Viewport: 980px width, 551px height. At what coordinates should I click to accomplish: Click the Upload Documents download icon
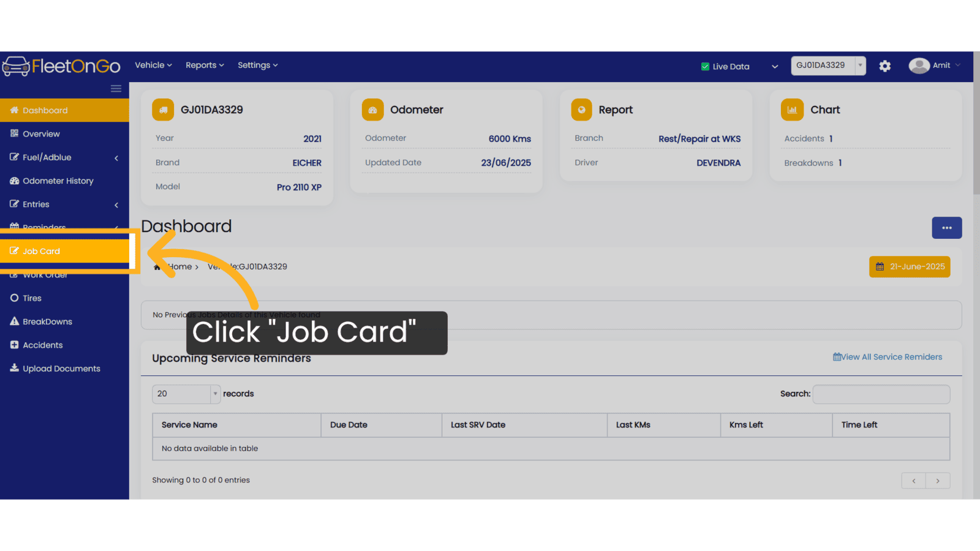point(14,368)
